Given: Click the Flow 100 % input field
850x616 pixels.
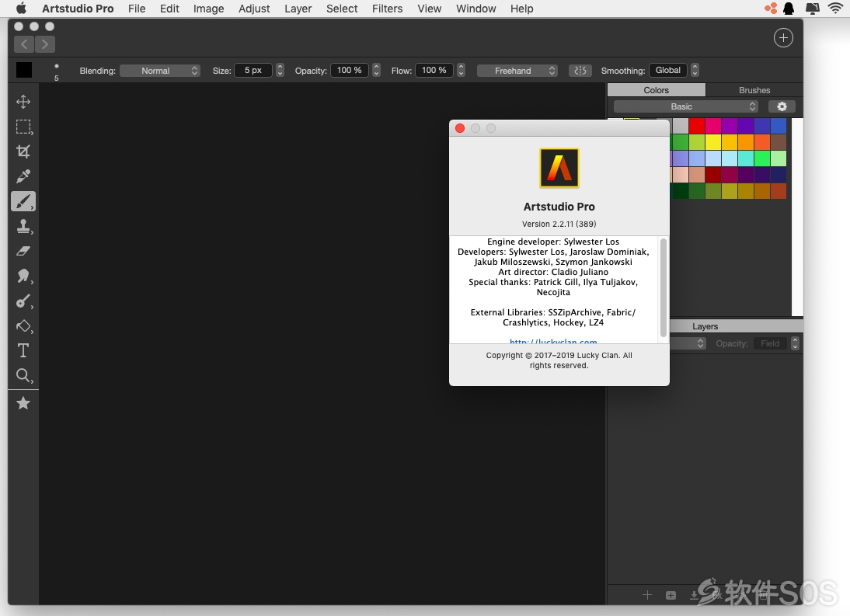Looking at the screenshot, I should click(434, 71).
